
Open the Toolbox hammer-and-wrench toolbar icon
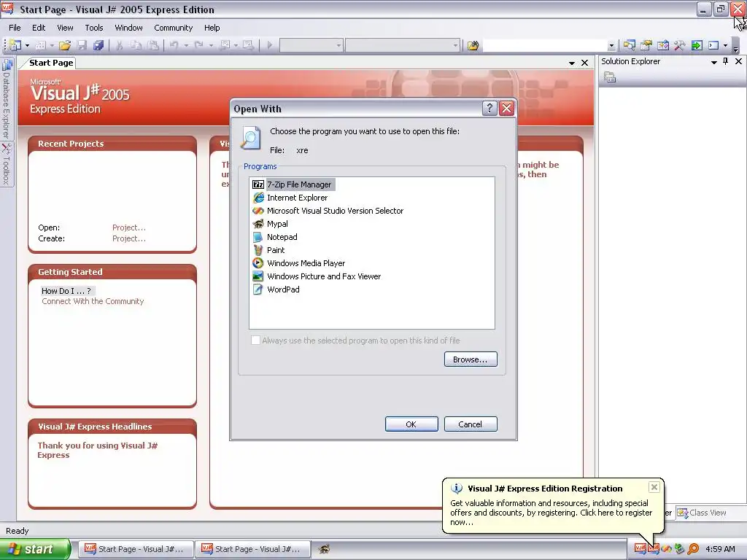click(679, 45)
